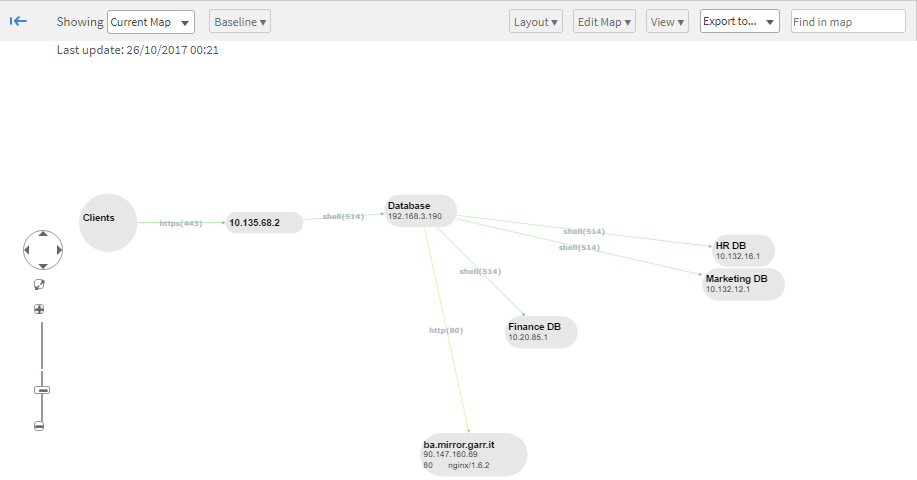Open the Export to dropdown

739,22
